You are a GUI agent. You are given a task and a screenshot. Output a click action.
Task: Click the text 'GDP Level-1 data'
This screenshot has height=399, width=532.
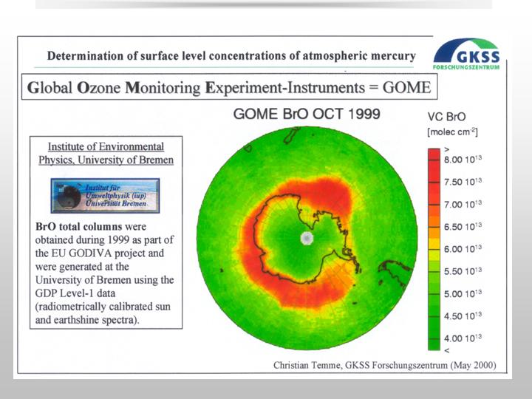[x=75, y=293]
